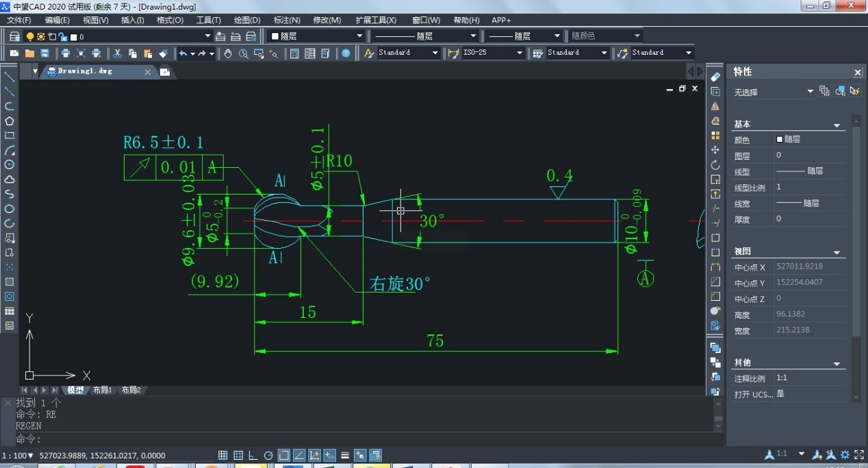Screen dimensions: 868x468
Task: Click the Cut scissors icon
Action: pyautogui.click(x=117, y=53)
